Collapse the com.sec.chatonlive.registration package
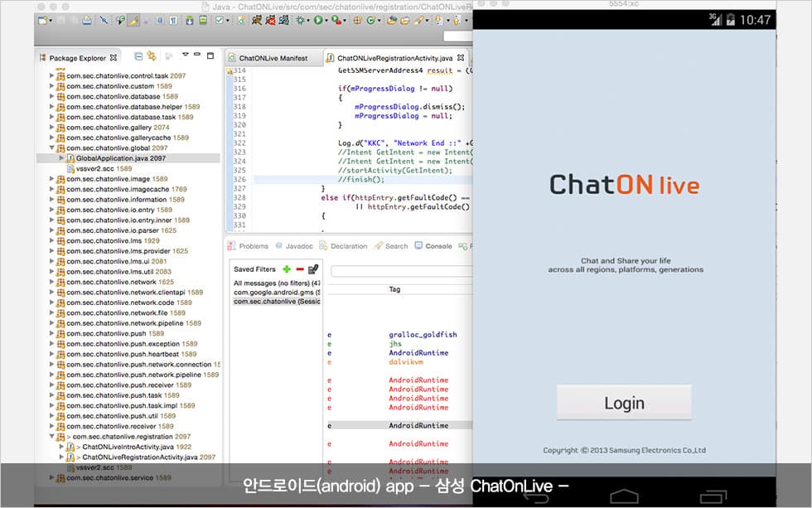Image resolution: width=812 pixels, height=508 pixels. pos(51,437)
